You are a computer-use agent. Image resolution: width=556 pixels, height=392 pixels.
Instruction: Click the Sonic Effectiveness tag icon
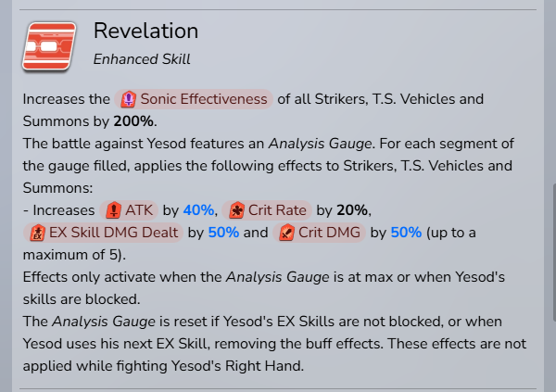coord(130,99)
